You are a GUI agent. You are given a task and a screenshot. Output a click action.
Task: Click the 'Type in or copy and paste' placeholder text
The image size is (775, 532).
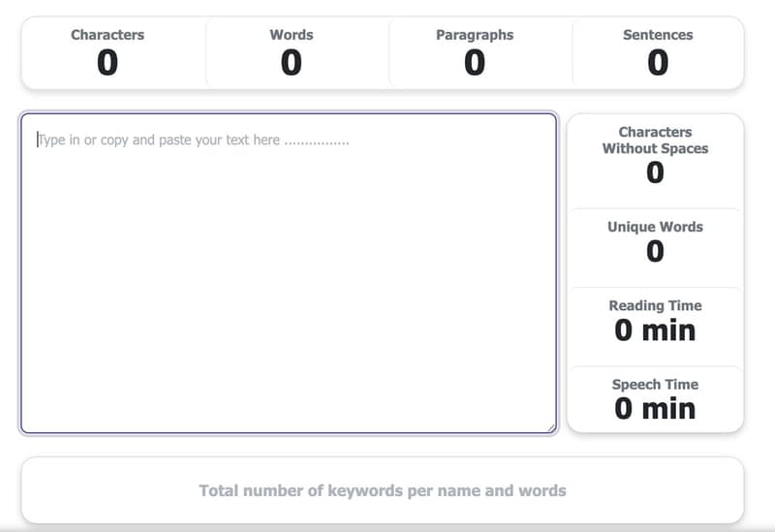pyautogui.click(x=194, y=140)
